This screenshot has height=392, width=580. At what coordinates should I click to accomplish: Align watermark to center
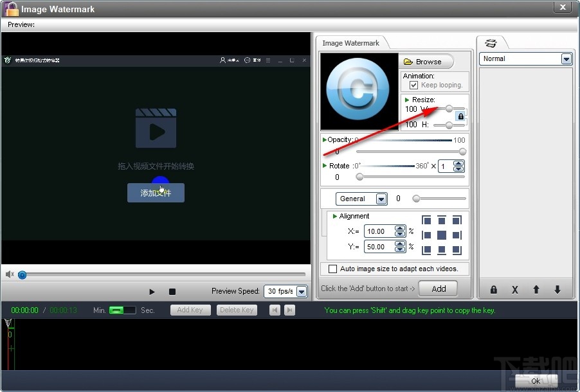pos(441,235)
